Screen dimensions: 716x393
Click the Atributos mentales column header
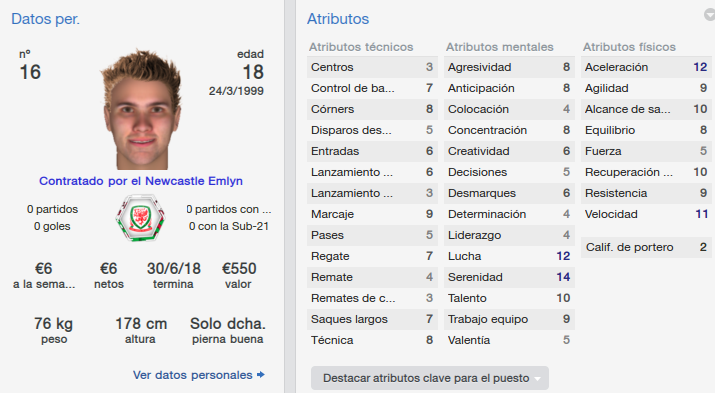click(x=500, y=47)
